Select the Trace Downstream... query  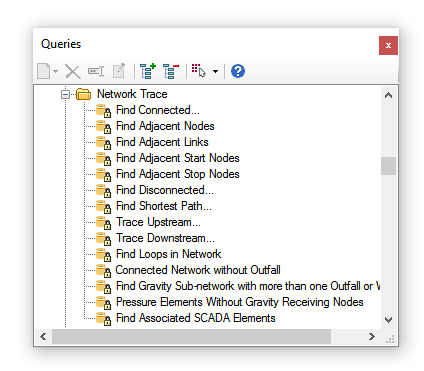(x=165, y=238)
